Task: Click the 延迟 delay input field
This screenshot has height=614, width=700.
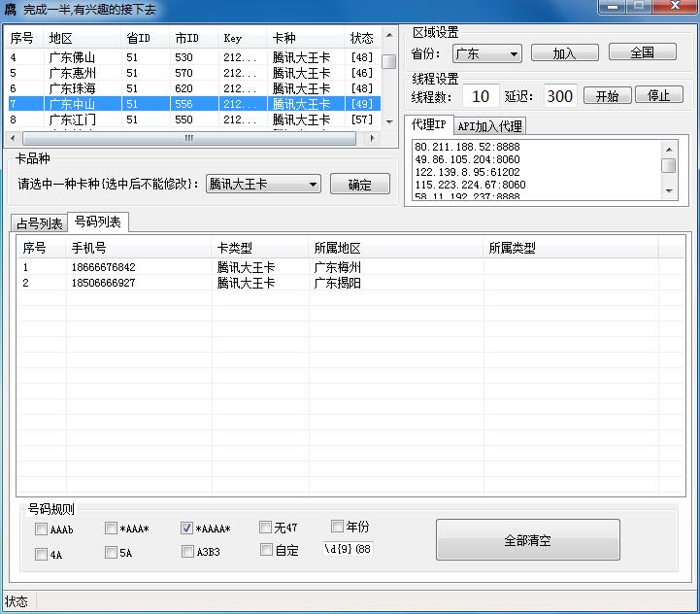Action: click(x=560, y=96)
